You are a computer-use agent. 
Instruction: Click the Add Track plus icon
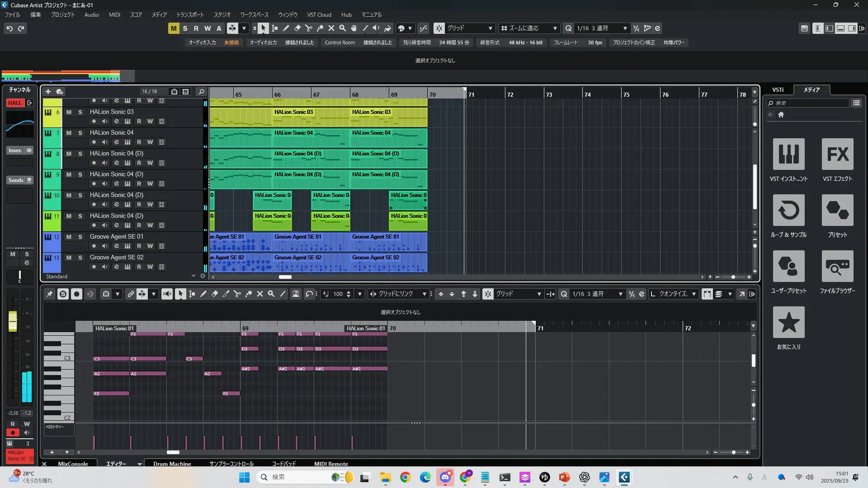(x=48, y=92)
